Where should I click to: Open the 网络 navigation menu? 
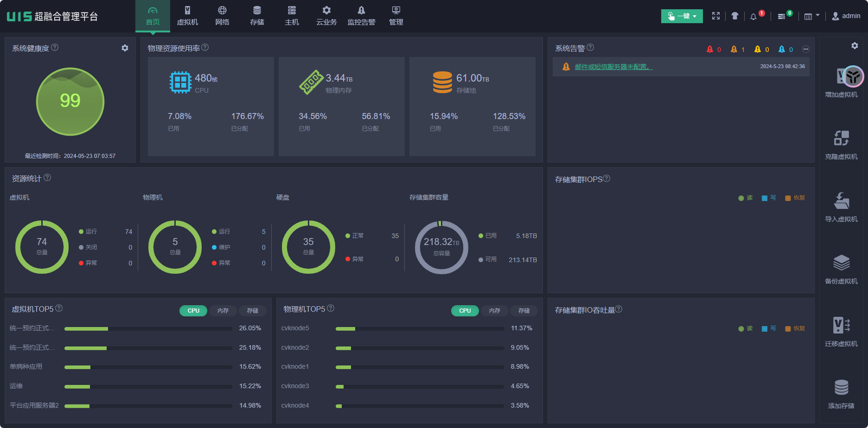(222, 16)
